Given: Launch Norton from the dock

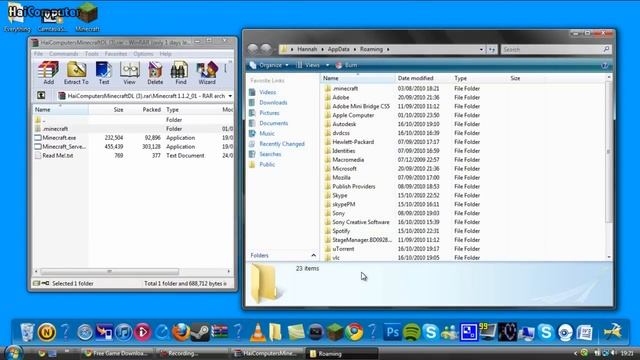Looking at the screenshot, I should point(47,332).
